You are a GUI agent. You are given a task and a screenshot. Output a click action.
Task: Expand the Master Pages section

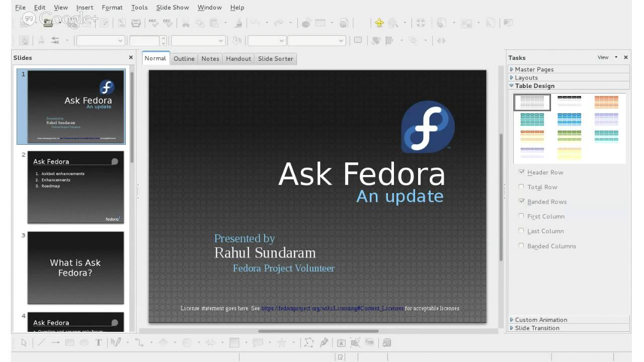point(569,69)
